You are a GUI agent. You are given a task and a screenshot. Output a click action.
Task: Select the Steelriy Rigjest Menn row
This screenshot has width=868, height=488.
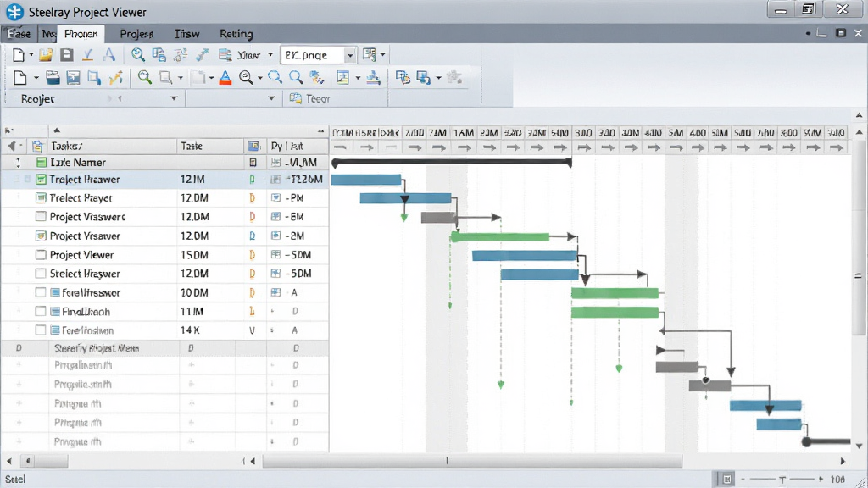(x=164, y=348)
